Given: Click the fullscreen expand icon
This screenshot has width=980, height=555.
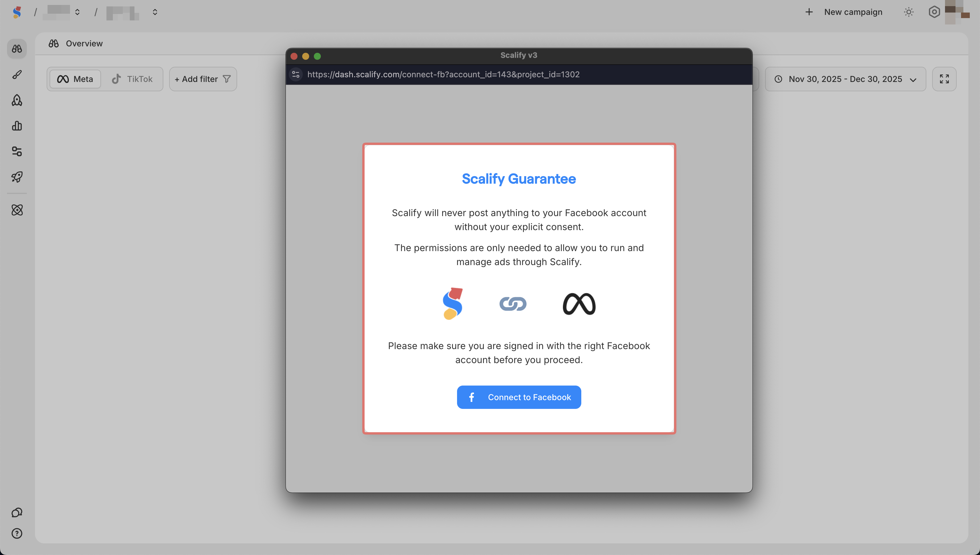Looking at the screenshot, I should pos(944,79).
